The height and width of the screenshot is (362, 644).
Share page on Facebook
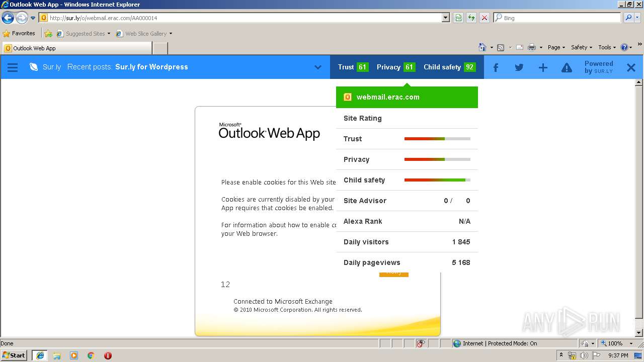pos(496,67)
